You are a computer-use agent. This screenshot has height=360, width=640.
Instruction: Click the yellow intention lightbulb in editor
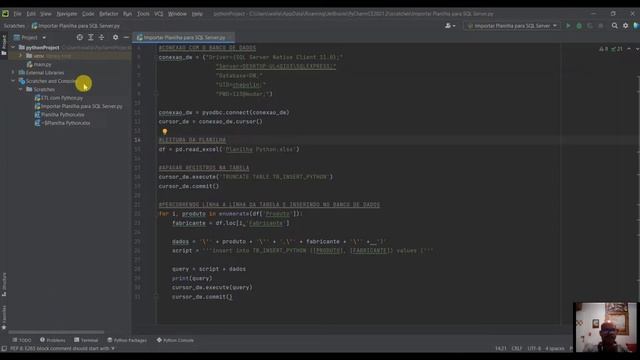164,131
